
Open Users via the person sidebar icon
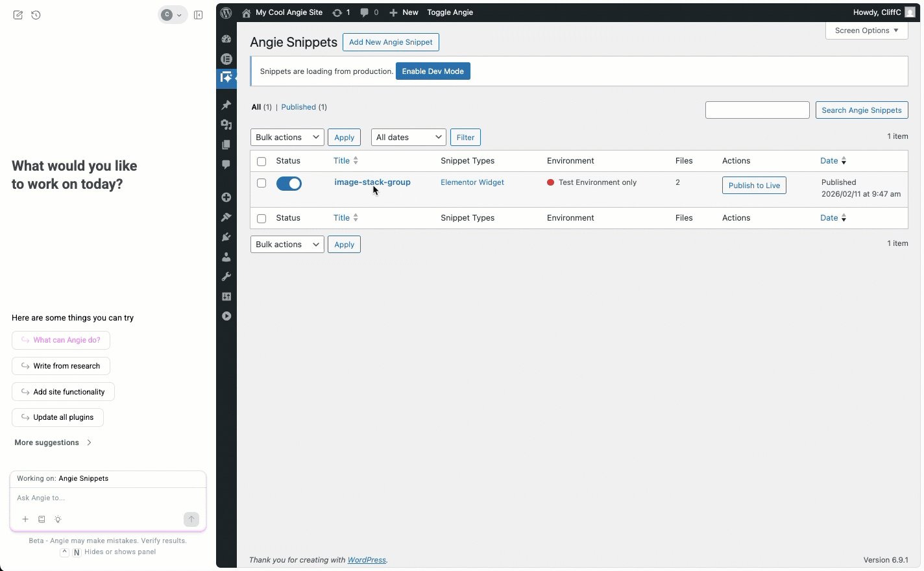(x=226, y=256)
